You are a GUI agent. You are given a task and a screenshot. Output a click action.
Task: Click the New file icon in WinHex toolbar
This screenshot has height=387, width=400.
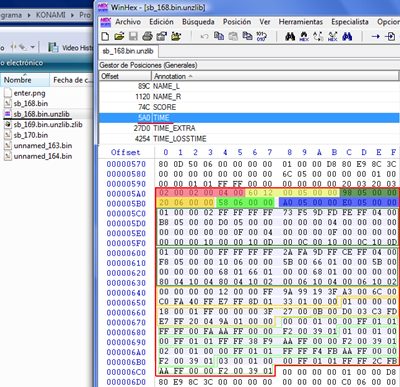(x=105, y=36)
